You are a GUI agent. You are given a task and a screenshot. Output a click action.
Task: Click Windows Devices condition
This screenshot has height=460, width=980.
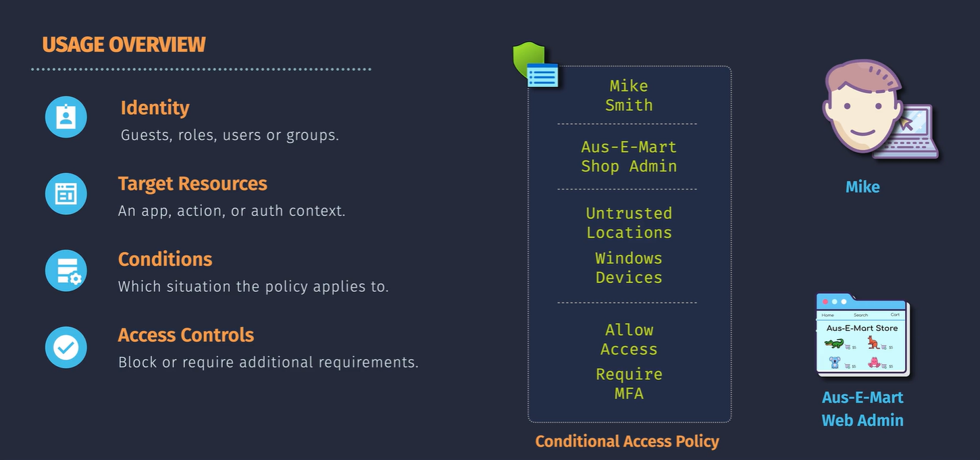pos(629,267)
